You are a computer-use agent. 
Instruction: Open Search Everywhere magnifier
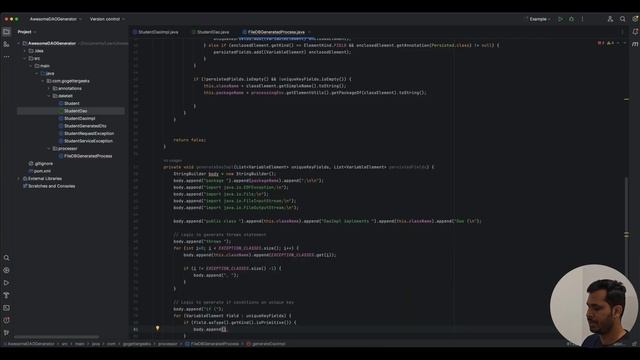[x=622, y=19]
